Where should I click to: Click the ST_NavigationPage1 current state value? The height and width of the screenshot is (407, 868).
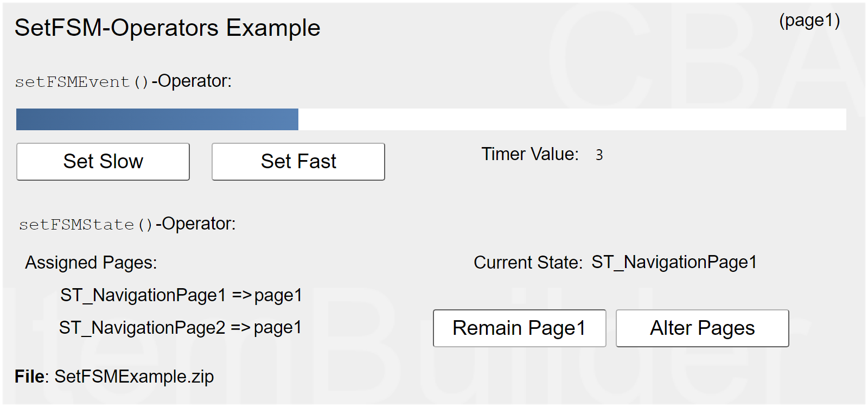[x=674, y=262]
